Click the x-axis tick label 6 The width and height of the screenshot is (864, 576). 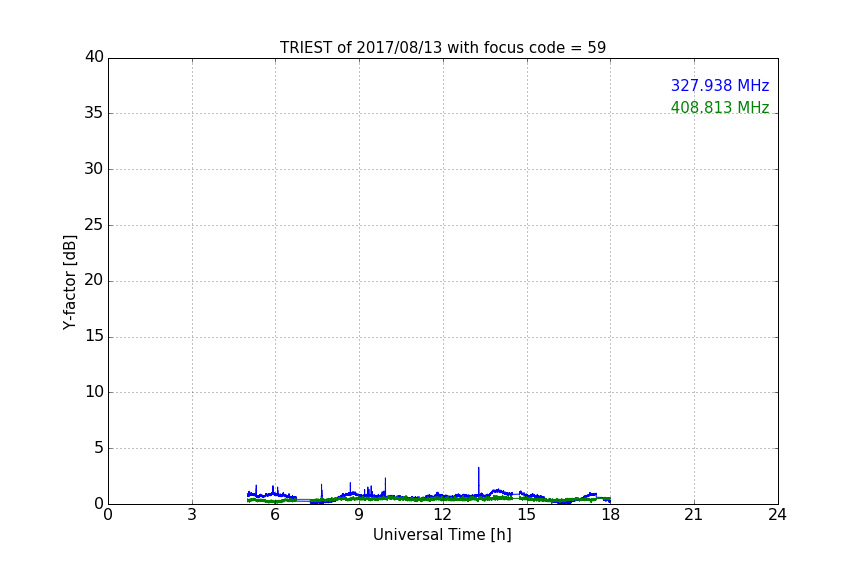click(x=275, y=515)
